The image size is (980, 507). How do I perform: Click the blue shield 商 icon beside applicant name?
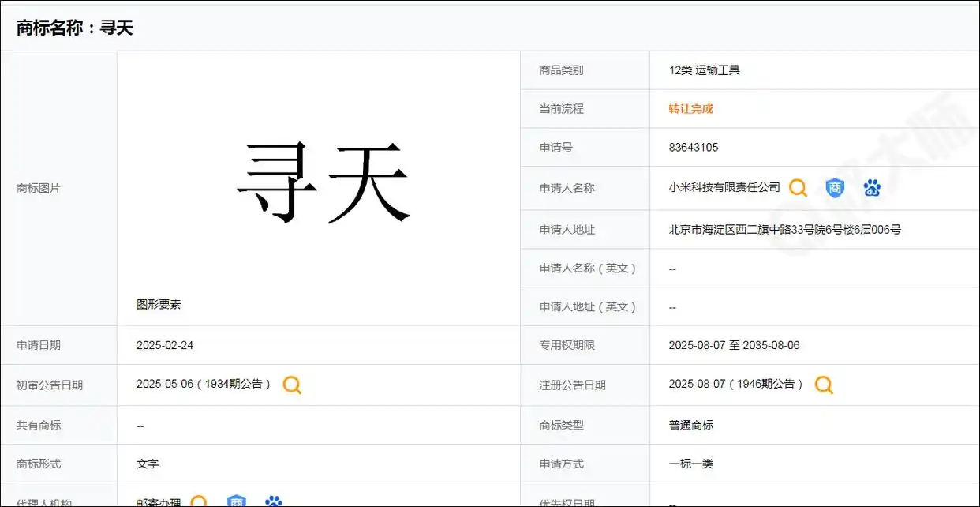(x=835, y=188)
